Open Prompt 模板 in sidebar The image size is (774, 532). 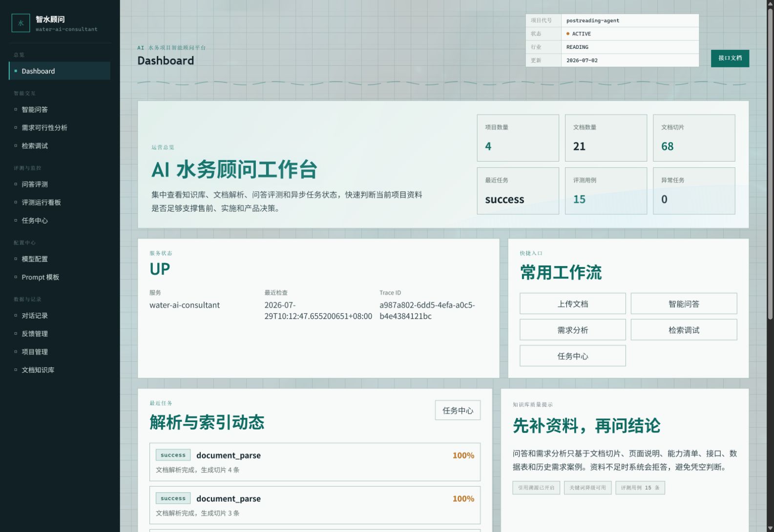(60, 277)
